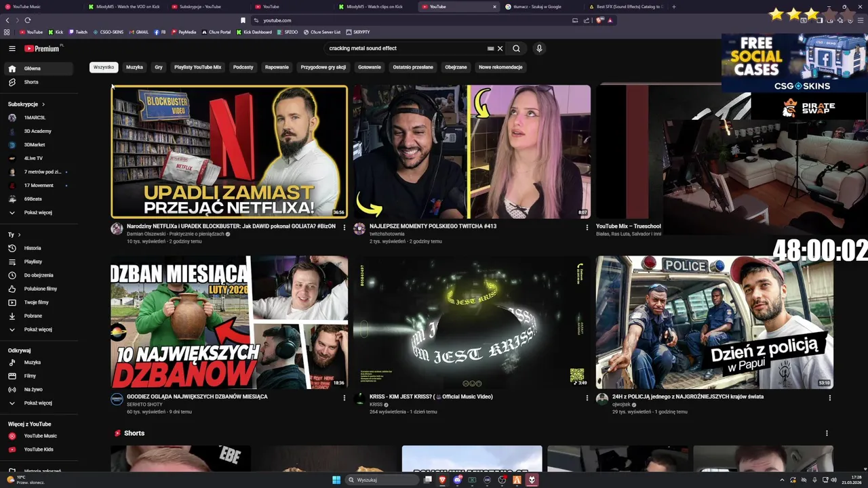Click the YouTube Premium logo

click(x=42, y=49)
